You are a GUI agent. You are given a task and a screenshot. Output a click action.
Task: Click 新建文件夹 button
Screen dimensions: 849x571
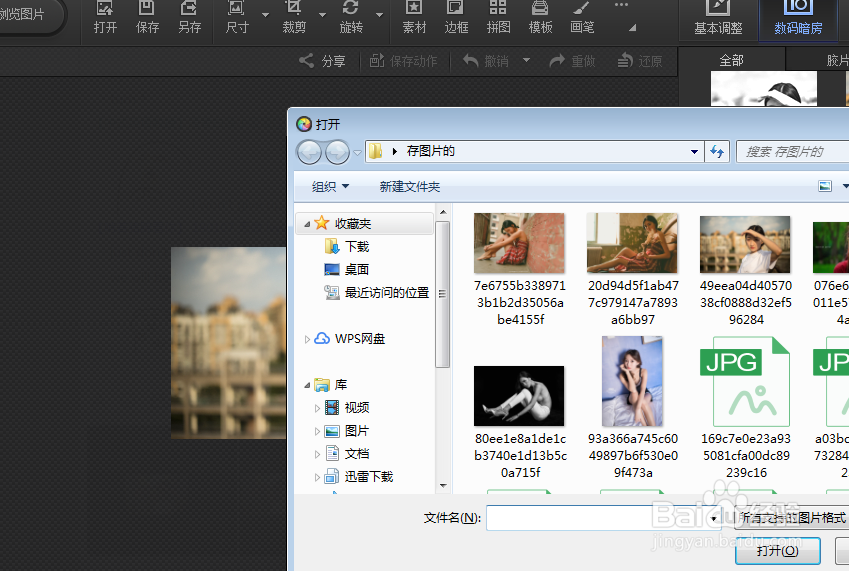(x=410, y=187)
